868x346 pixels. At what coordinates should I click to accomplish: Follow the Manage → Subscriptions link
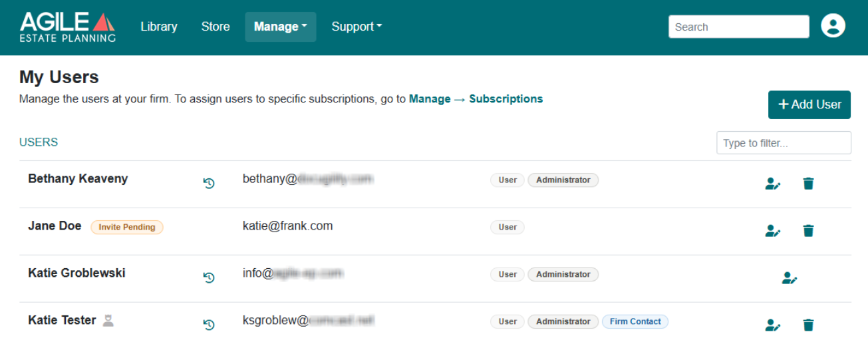tap(476, 98)
